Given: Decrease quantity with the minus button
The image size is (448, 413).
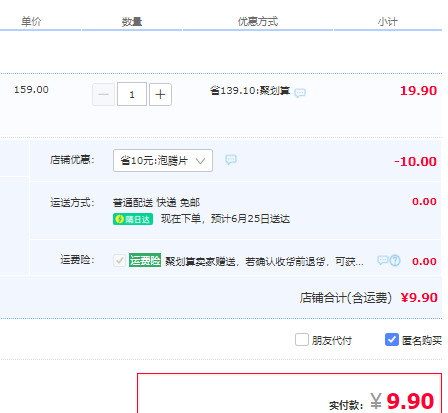Looking at the screenshot, I should click(103, 95).
